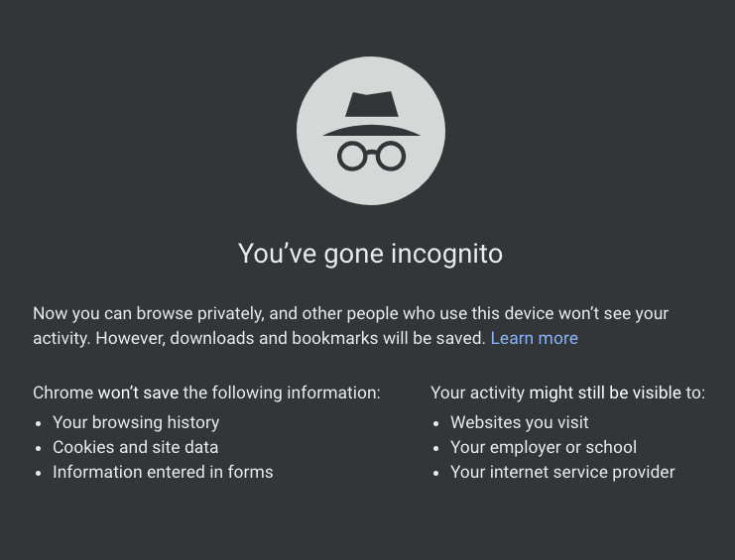The width and height of the screenshot is (735, 560).
Task: Click the "Chrome won't save" column heading
Action: point(206,392)
